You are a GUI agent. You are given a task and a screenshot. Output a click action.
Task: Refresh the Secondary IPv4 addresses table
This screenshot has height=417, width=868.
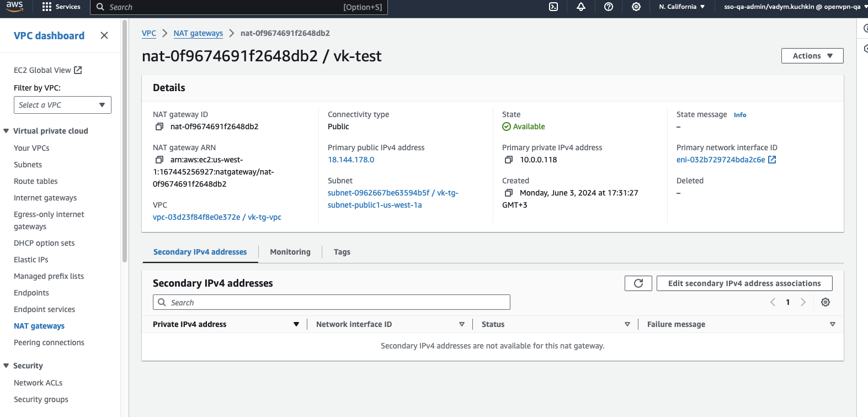point(638,283)
